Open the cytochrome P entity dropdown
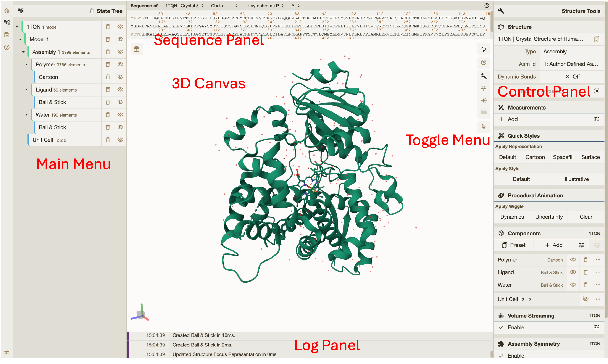 264,6
